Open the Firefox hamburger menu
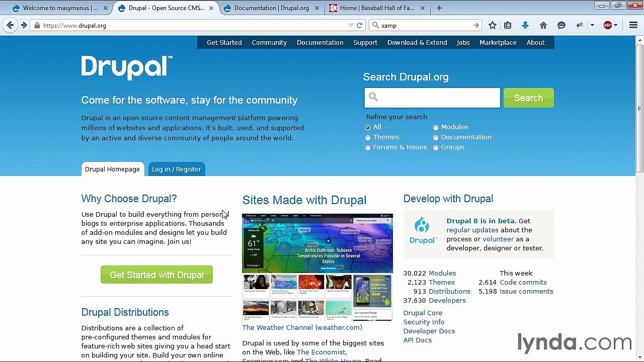 point(633,25)
